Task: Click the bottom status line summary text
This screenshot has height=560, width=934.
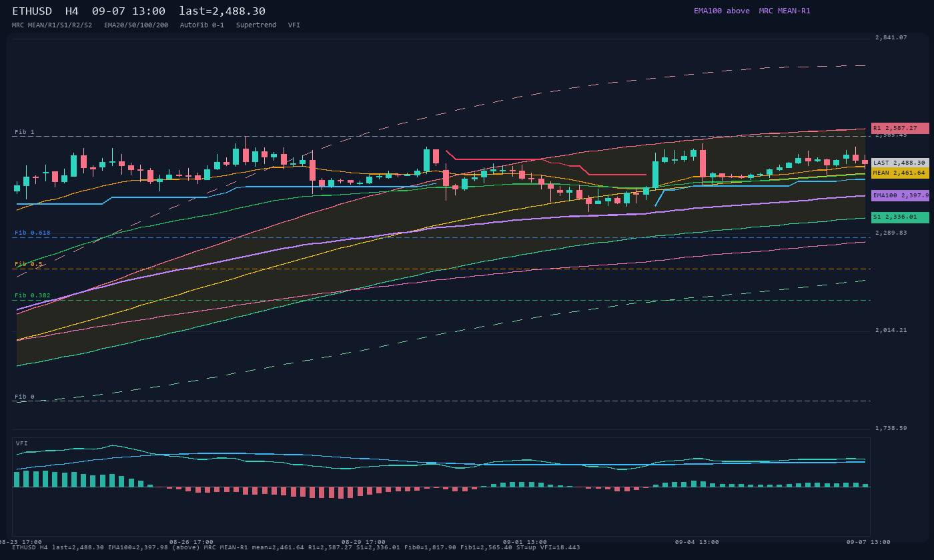Action: (296, 547)
